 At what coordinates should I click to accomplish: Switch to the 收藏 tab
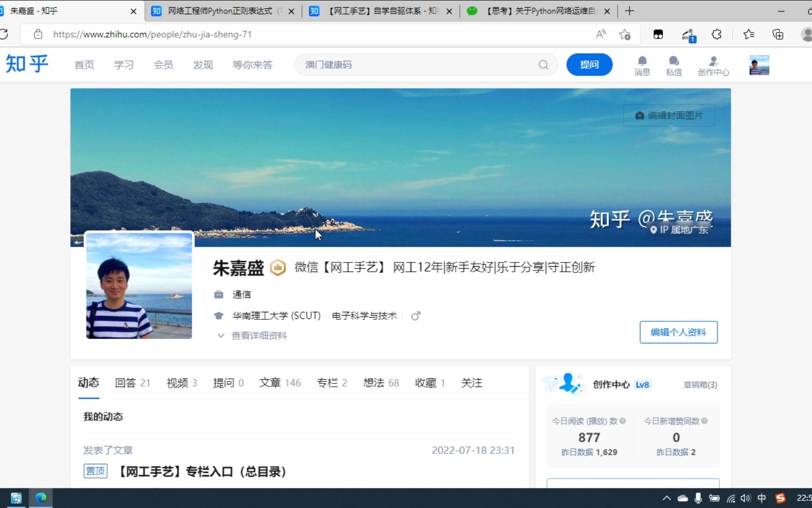[x=425, y=383]
